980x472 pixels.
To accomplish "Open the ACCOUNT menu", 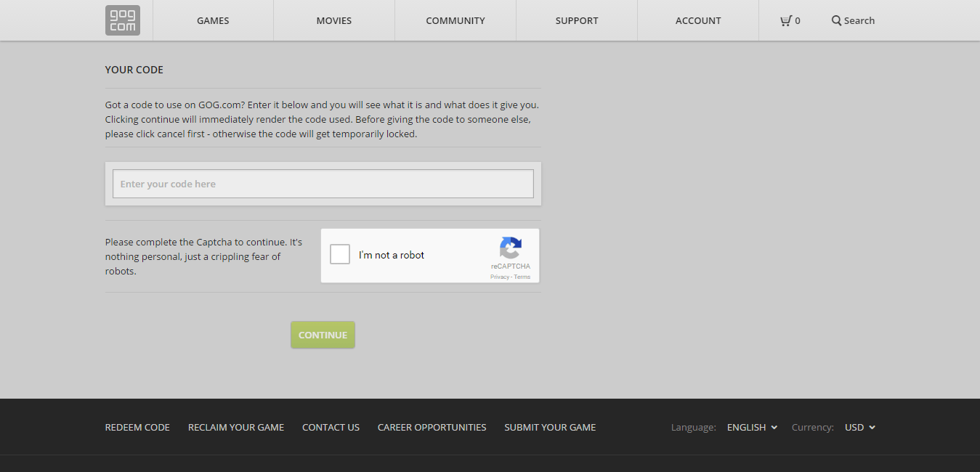I will coord(698,20).
